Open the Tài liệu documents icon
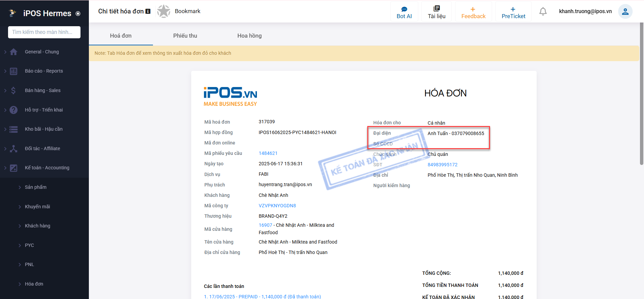Image resolution: width=644 pixels, height=299 pixels. (437, 8)
